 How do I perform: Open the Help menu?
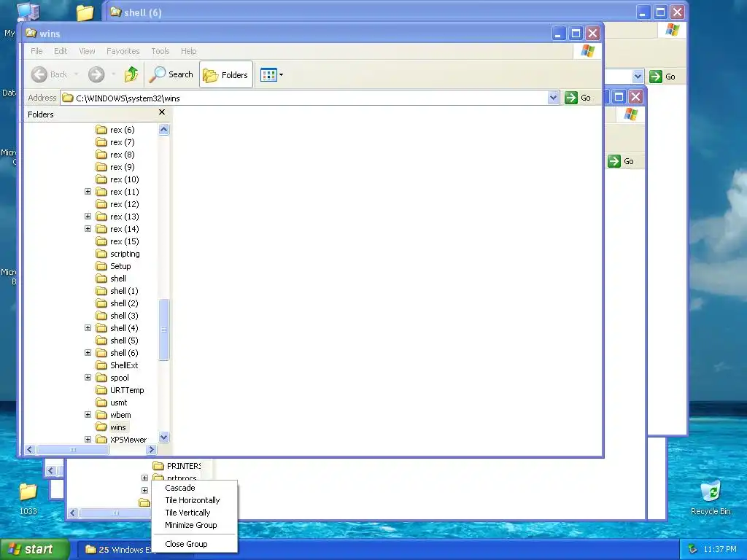pos(189,51)
